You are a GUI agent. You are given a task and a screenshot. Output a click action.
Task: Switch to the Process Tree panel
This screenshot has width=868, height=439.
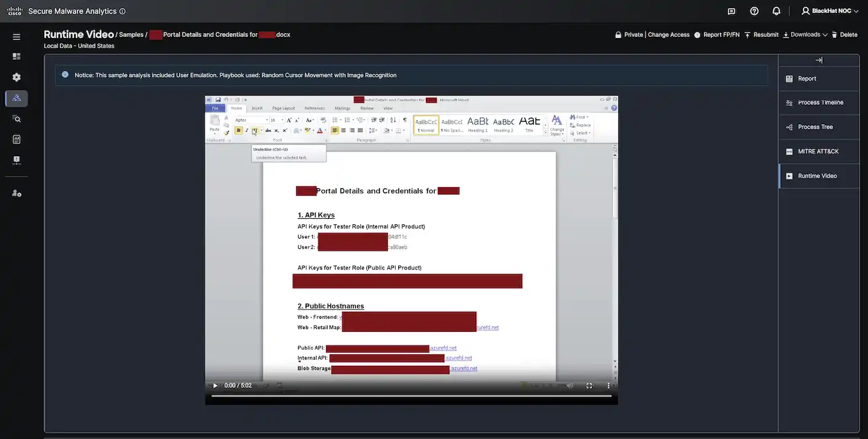(x=815, y=127)
